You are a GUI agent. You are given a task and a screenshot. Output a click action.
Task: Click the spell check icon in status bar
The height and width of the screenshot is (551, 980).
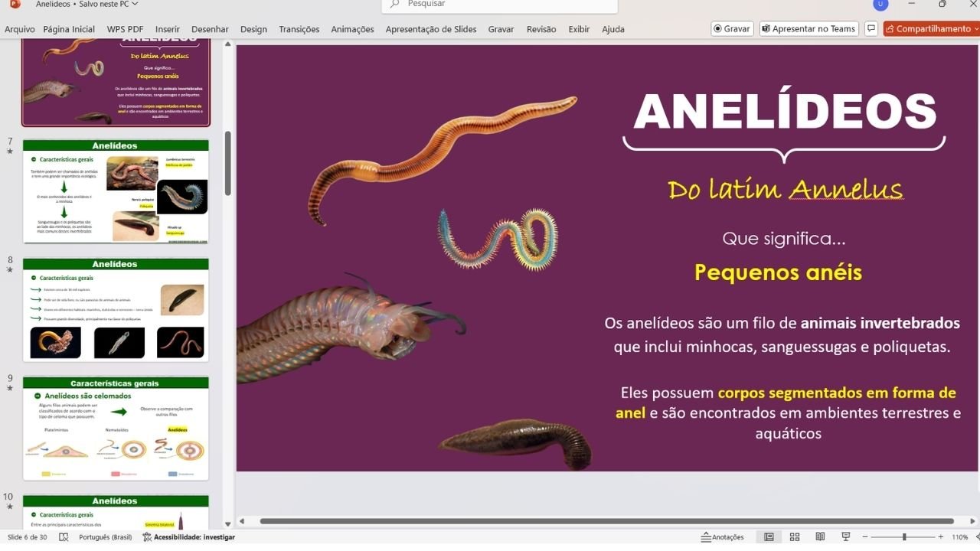(64, 537)
